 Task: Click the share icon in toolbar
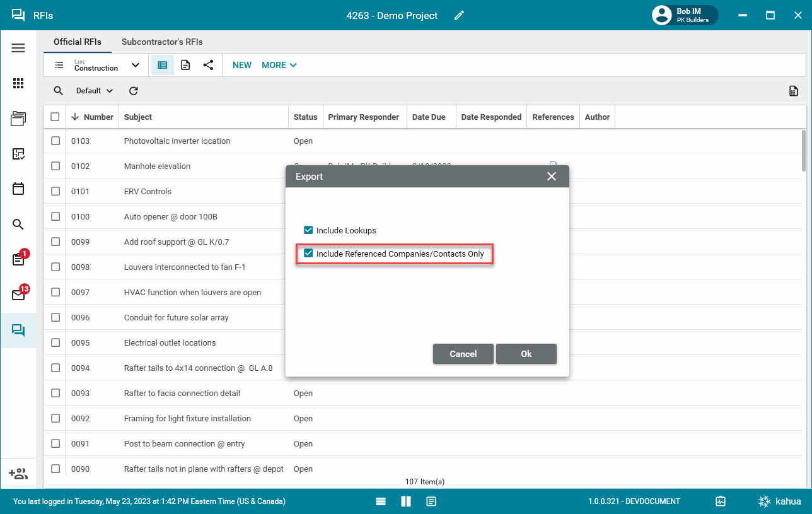(x=208, y=65)
